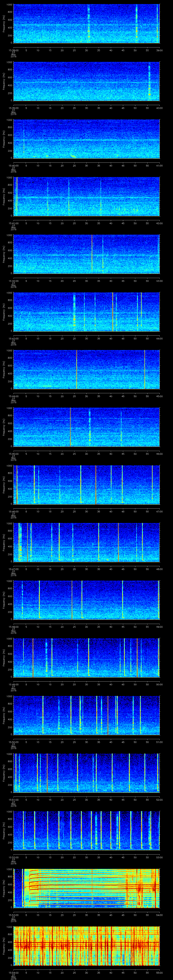Screen dimensions: 173x980
Task: Click the 15:47:00 time axis label
Action: [13, 569]
